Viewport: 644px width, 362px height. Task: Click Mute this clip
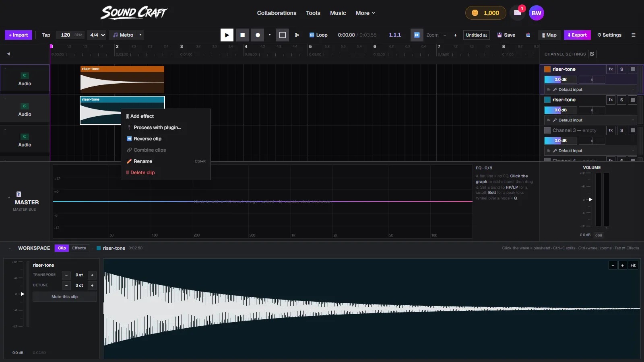coord(64,297)
